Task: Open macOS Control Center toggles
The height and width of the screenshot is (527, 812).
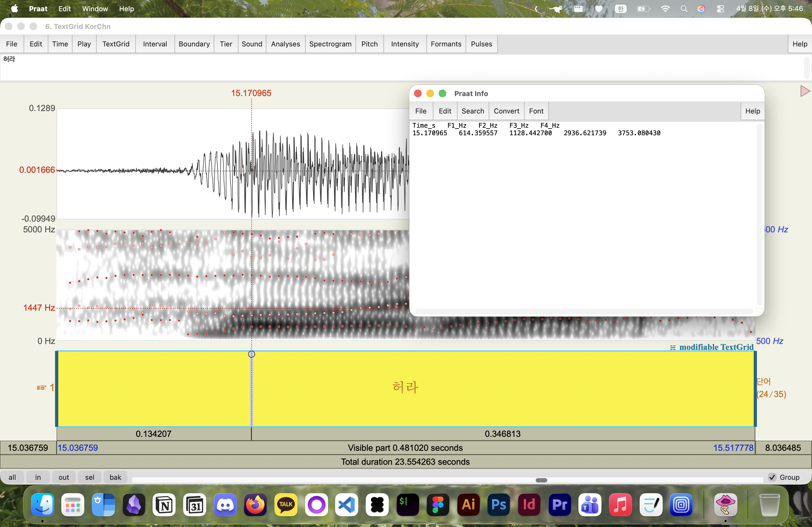Action: point(720,9)
